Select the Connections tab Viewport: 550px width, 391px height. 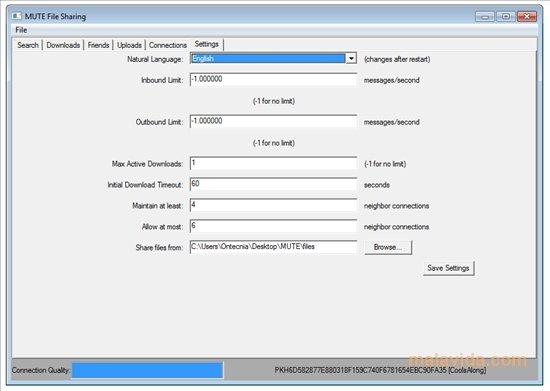coord(168,45)
